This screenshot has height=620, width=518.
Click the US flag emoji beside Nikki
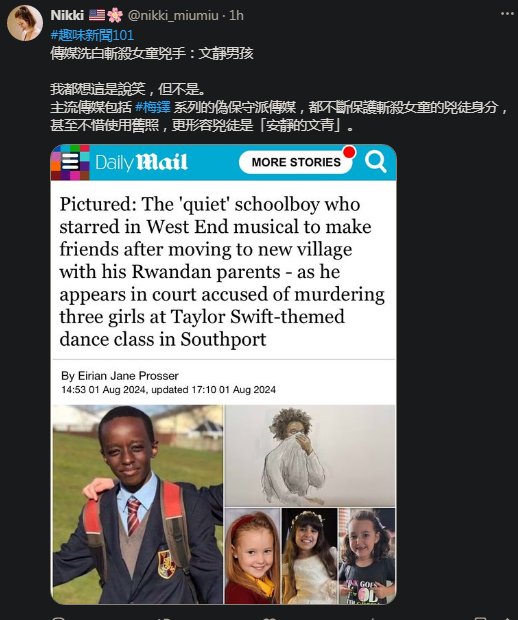pyautogui.click(x=97, y=15)
